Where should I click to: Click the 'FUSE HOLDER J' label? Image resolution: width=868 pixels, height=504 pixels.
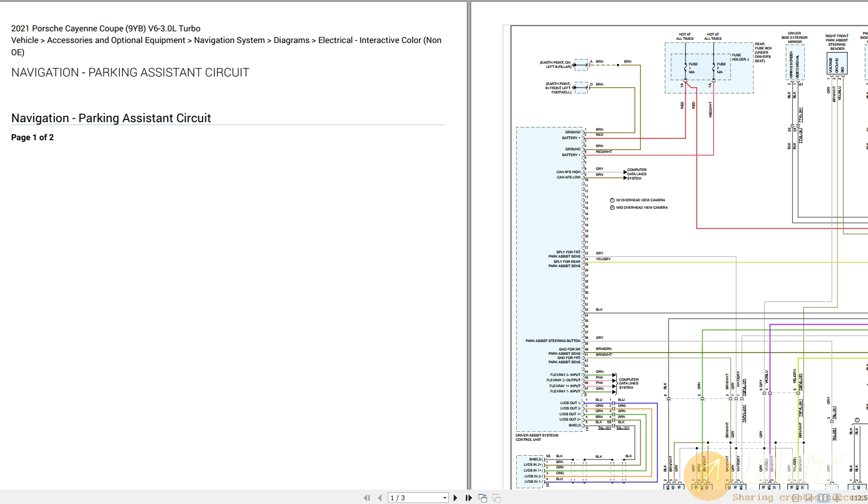click(740, 57)
